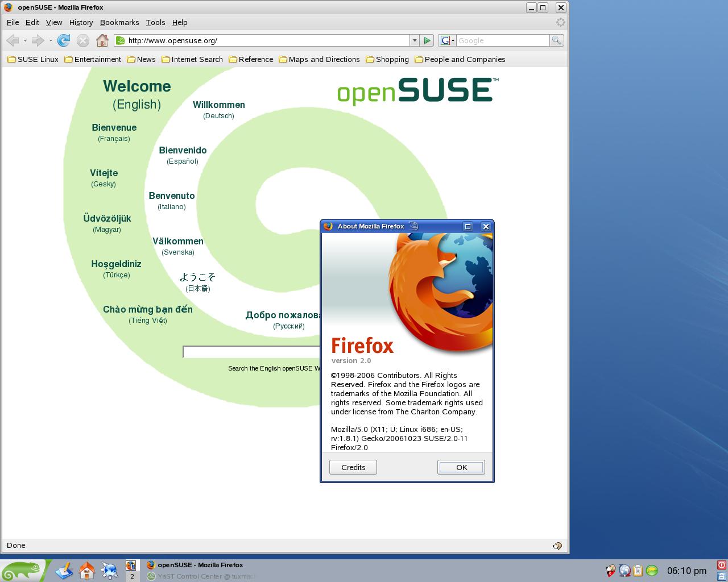Reload the page with the refresh icon

64,40
